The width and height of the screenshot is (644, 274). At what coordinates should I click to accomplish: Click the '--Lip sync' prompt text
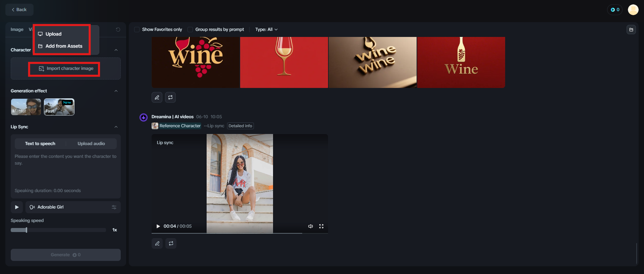click(214, 126)
